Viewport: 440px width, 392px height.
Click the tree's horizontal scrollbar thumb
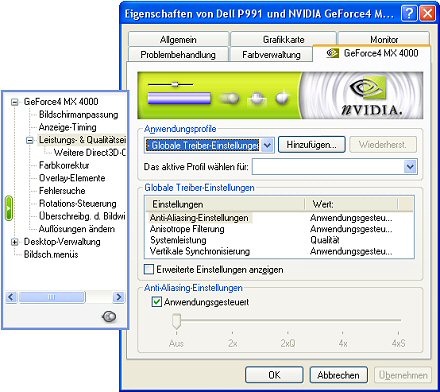52,297
